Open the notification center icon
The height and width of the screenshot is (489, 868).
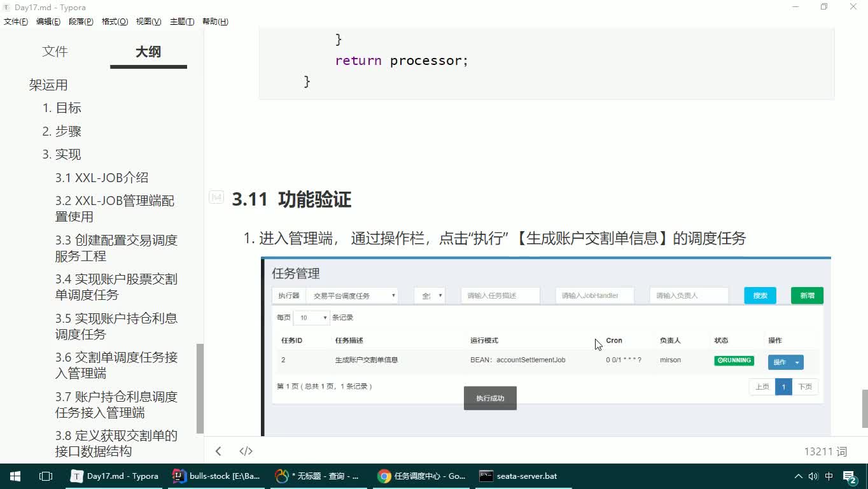click(851, 476)
